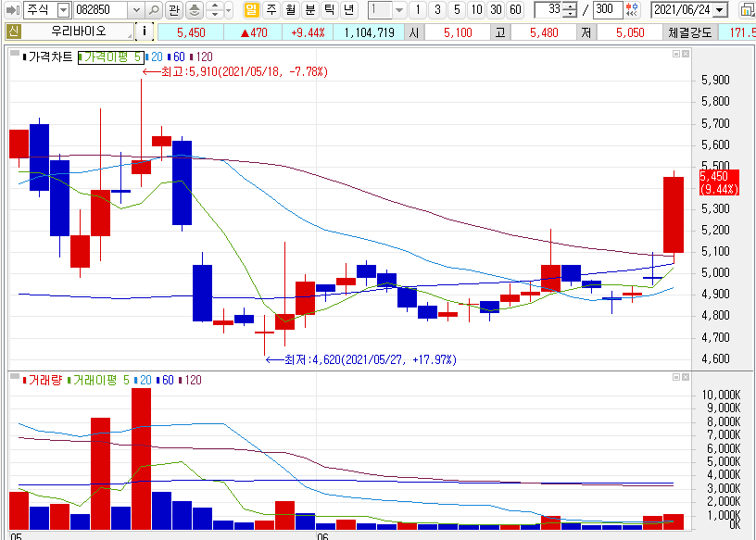756x540 pixels.
Task: Click the up-down stock navigation arrows
Action: click(x=215, y=9)
